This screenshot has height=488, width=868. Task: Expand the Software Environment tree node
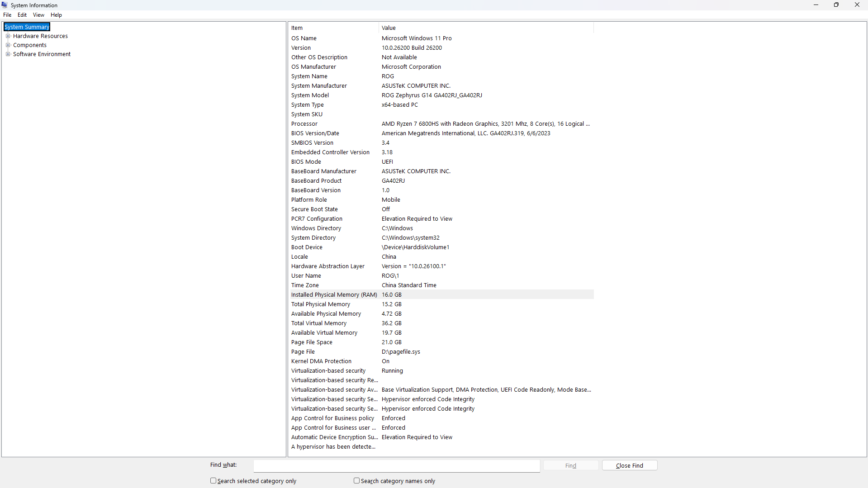point(8,54)
